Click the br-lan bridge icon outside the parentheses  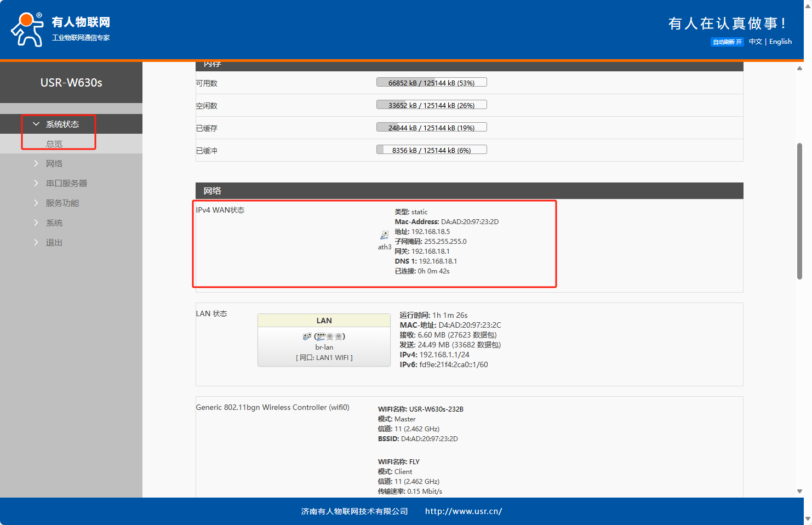click(x=307, y=336)
